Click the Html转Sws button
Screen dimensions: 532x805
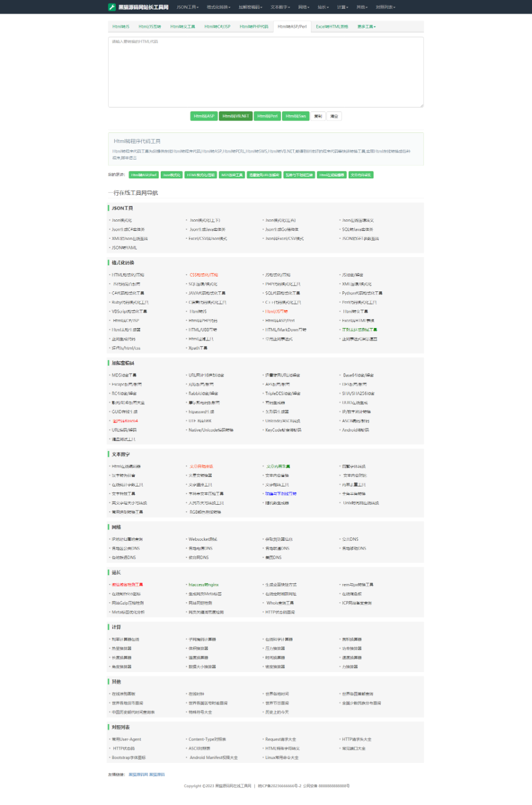[296, 116]
